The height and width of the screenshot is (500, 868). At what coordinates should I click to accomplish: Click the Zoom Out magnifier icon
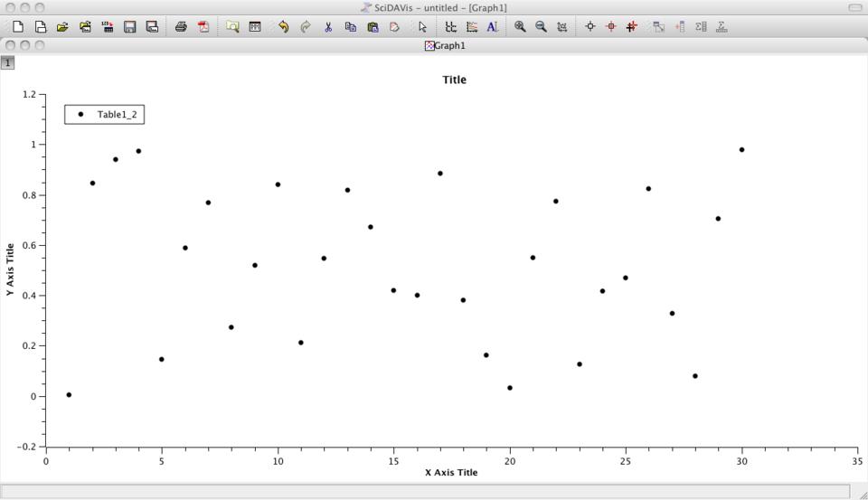pos(541,27)
